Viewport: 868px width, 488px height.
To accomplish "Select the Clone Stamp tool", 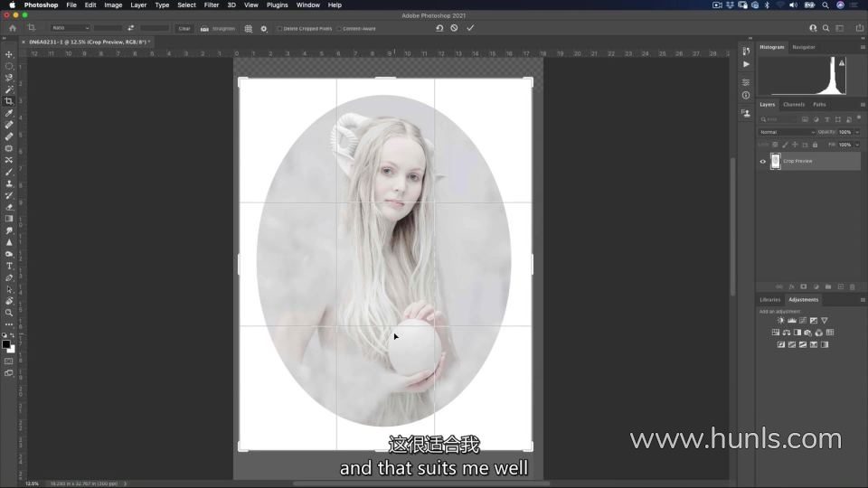I will (x=9, y=183).
